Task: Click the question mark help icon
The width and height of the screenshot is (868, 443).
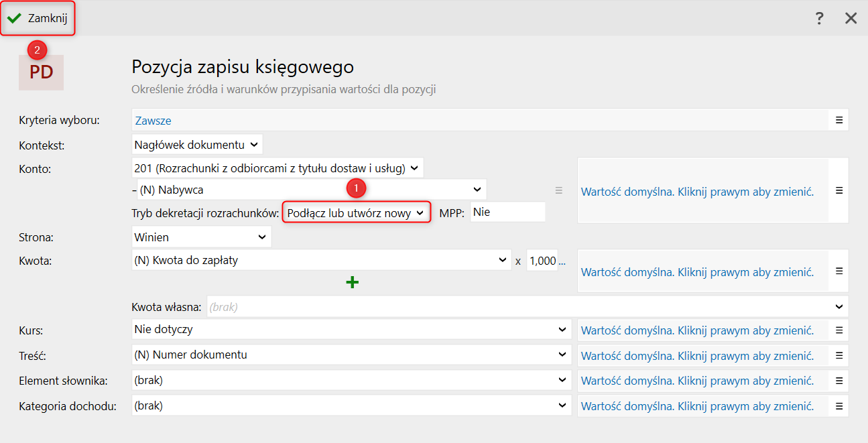Action: point(819,18)
